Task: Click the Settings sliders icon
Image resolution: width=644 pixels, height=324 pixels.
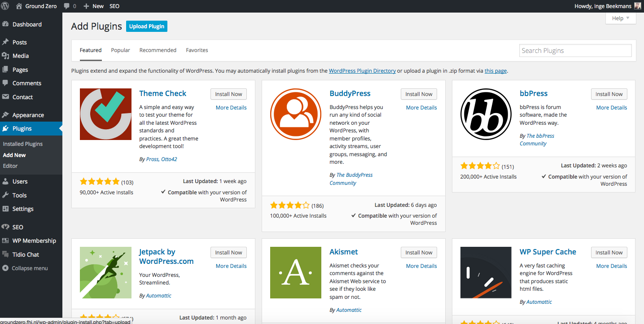Action: [x=5, y=209]
